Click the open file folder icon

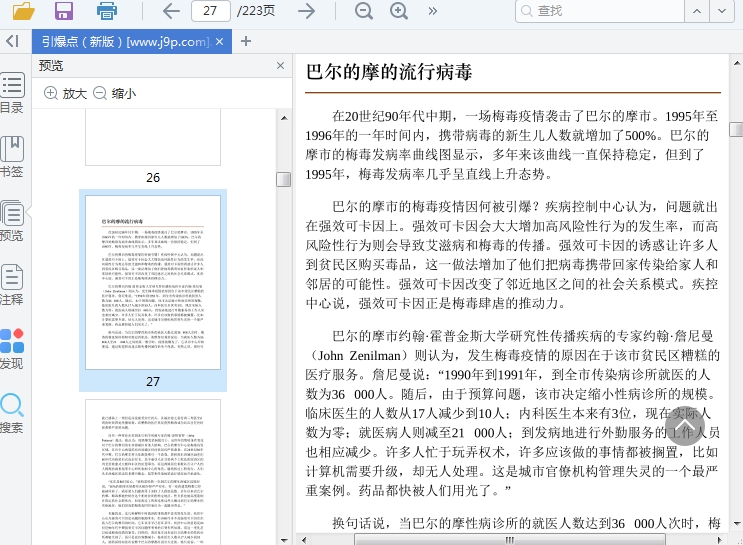pyautogui.click(x=22, y=11)
